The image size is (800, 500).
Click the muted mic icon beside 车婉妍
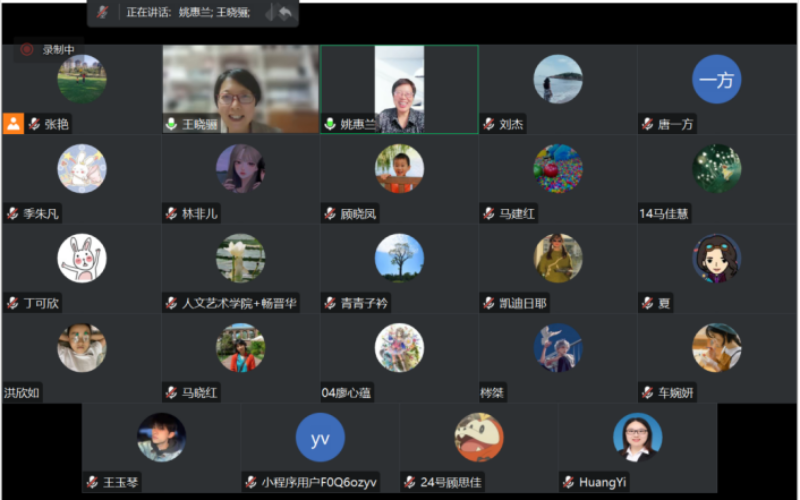point(648,393)
